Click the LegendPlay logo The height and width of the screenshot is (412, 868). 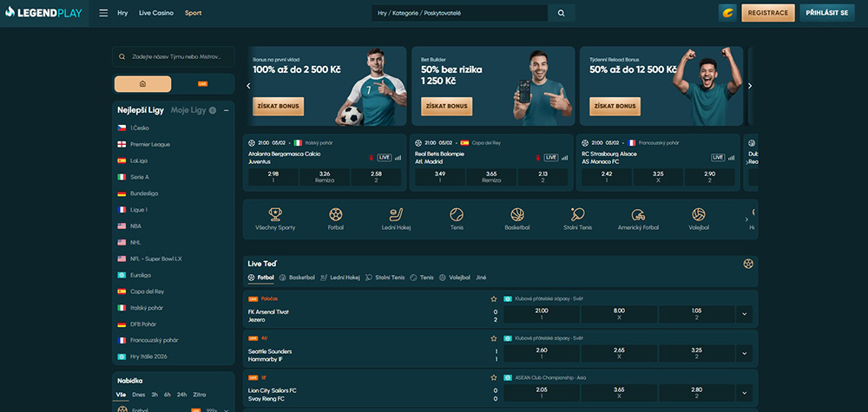[43, 12]
